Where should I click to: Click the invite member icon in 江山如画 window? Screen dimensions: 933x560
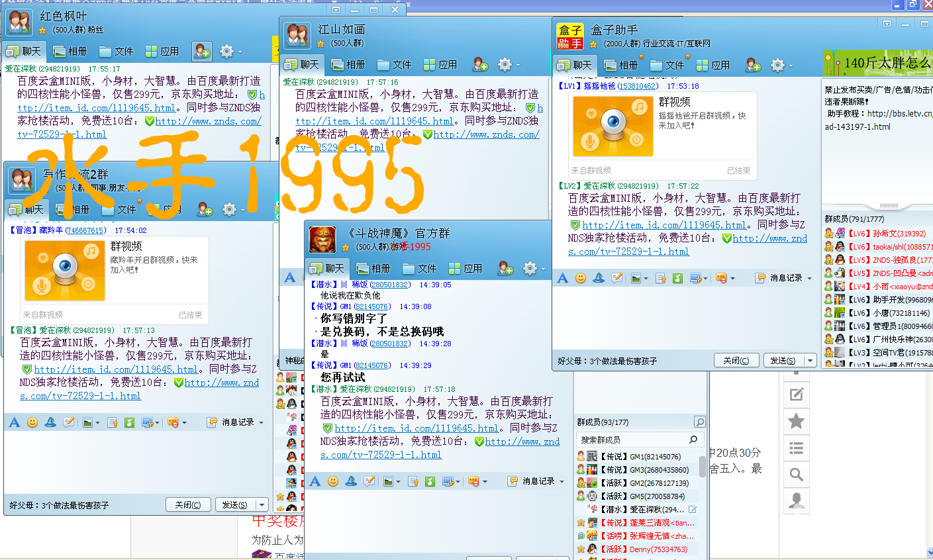click(x=480, y=64)
